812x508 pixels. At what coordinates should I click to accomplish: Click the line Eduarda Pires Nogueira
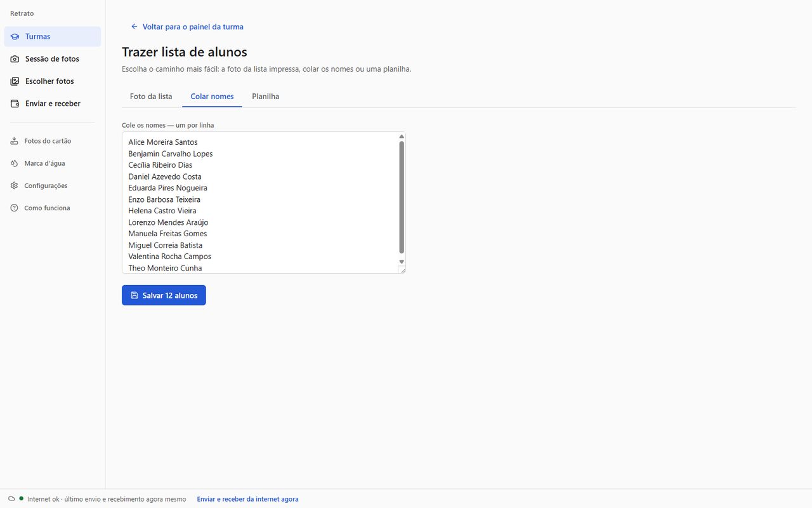click(x=168, y=188)
